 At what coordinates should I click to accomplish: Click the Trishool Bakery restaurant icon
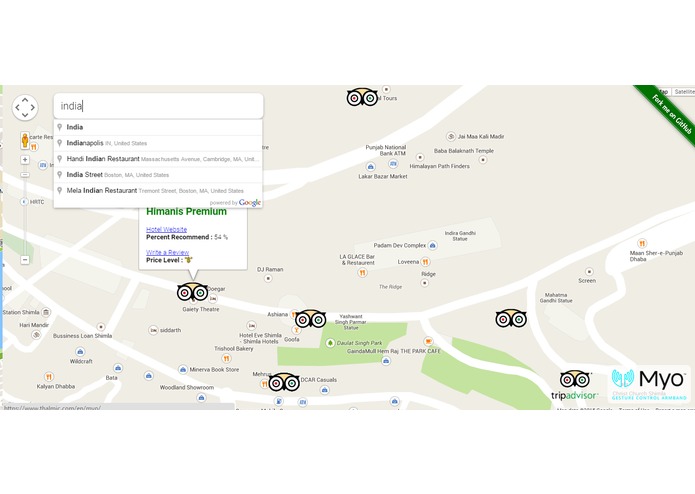[226, 358]
